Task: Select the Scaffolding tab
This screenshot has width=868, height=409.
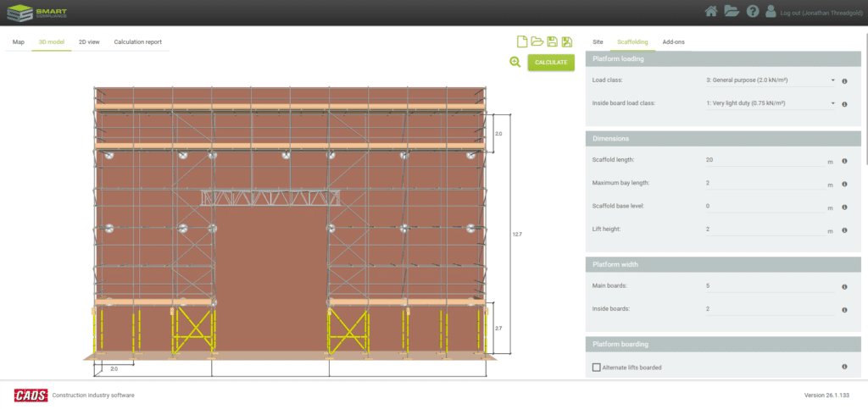Action: coord(632,42)
